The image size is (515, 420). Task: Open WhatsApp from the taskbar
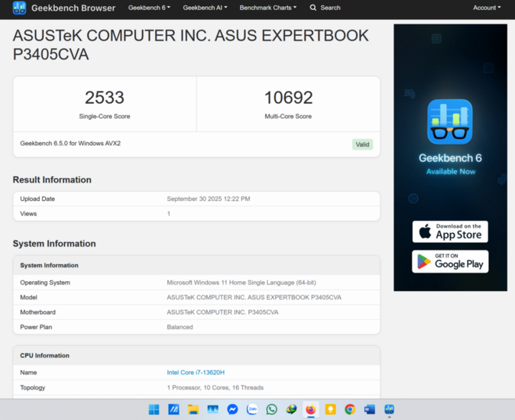tap(271, 409)
